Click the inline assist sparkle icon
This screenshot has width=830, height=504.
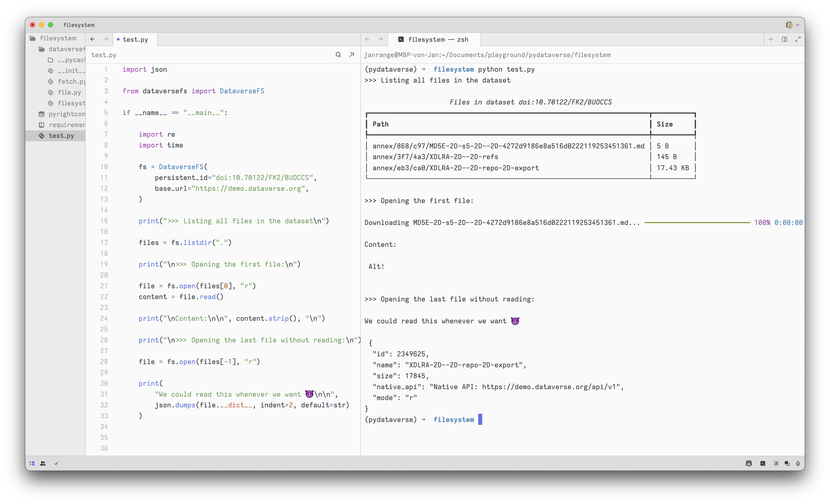(352, 55)
